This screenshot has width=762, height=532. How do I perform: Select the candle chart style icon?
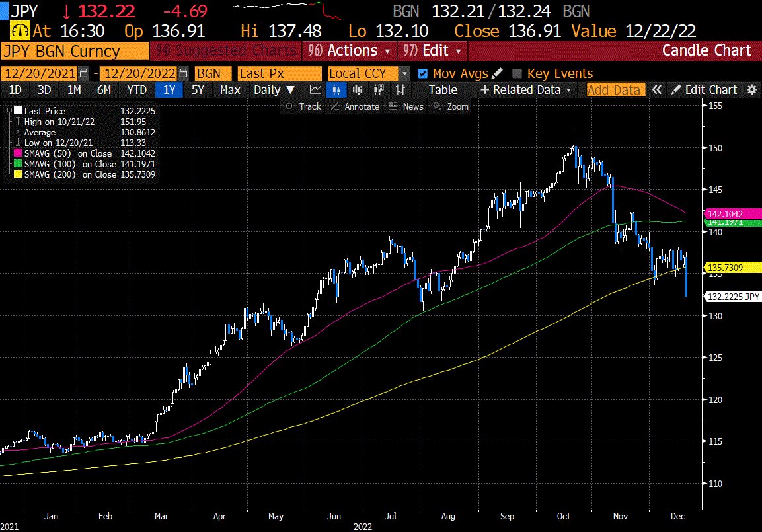336,89
